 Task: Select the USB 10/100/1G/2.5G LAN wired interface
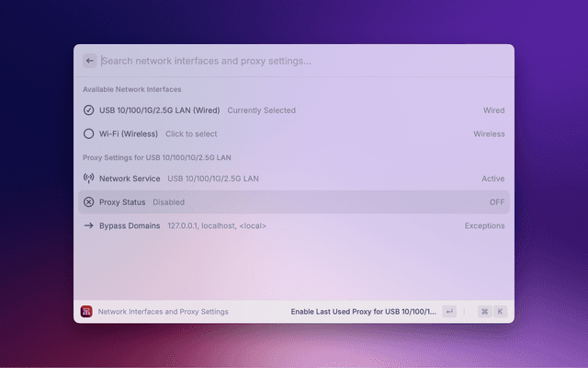[159, 110]
